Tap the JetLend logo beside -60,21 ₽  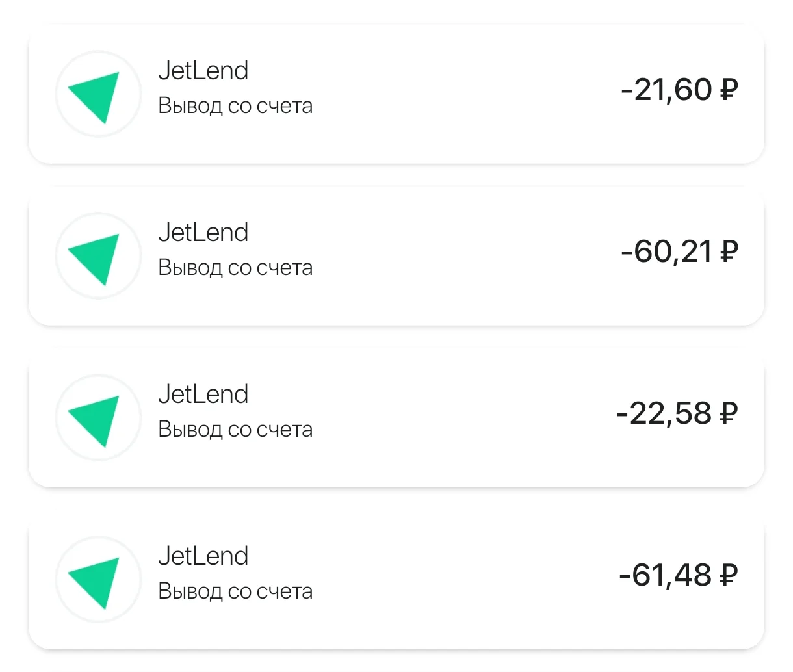(98, 256)
